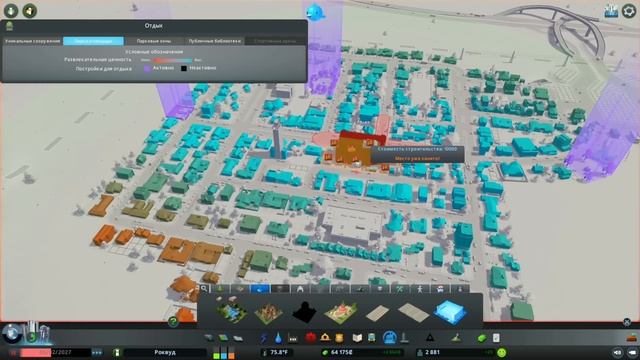
Task: Select the highlighted blue parks category tab
Action: click(x=260, y=289)
